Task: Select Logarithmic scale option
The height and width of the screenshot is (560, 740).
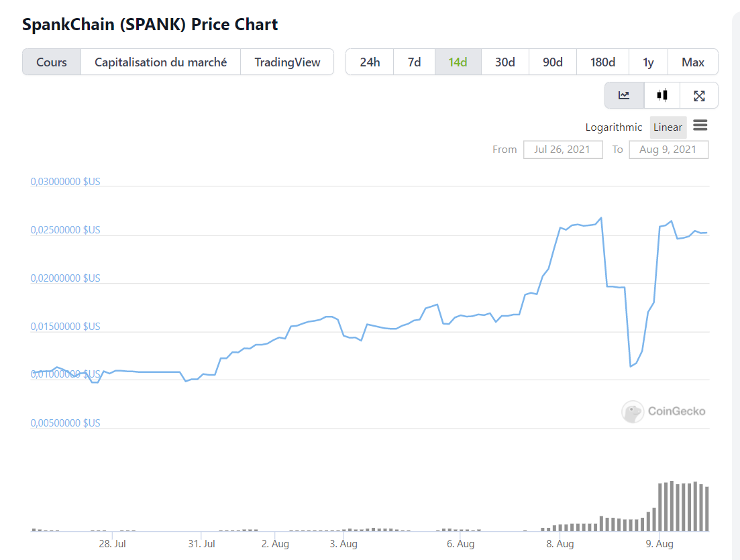Action: click(613, 127)
